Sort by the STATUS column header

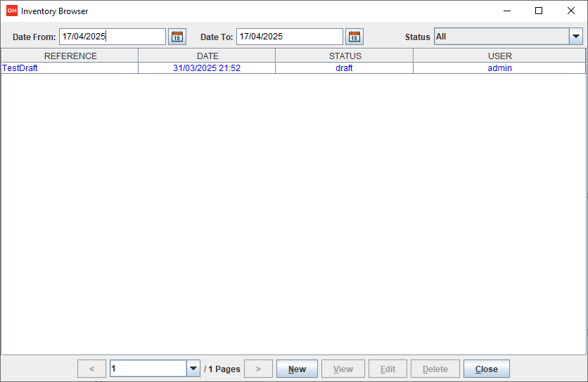[x=345, y=56]
